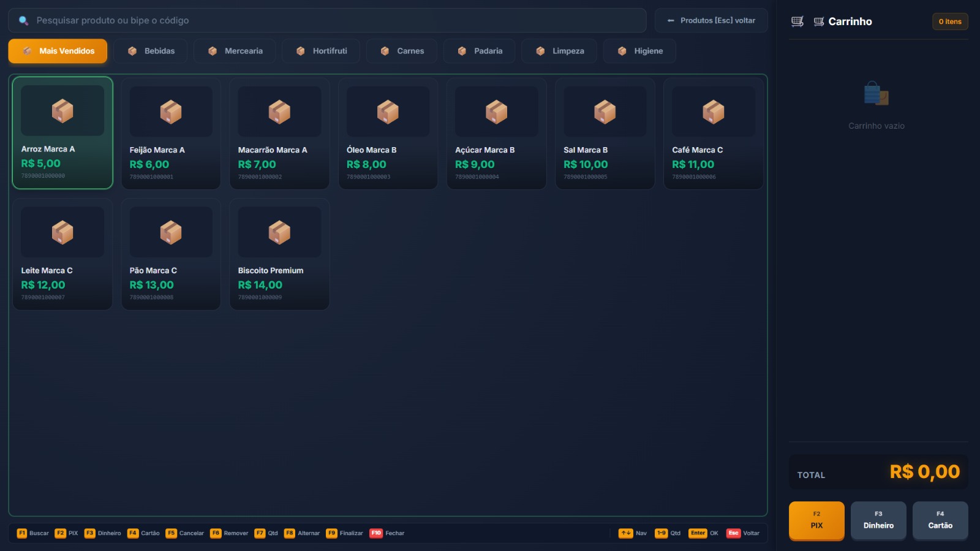
Task: Click the Feijão Marca A box icon
Action: [171, 112]
